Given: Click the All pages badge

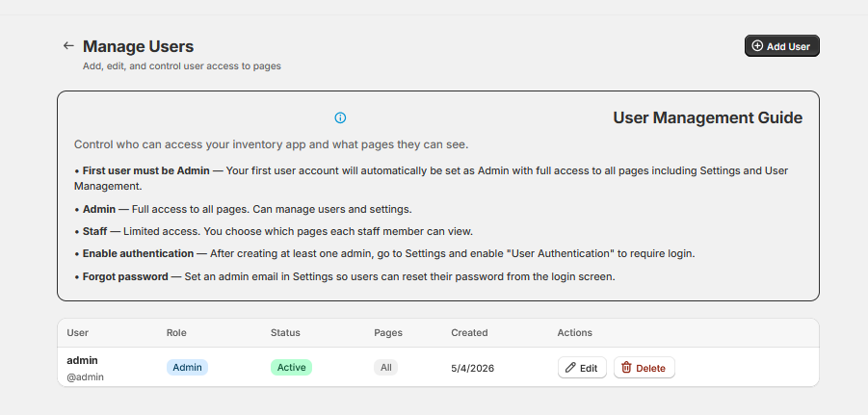Looking at the screenshot, I should tap(386, 368).
